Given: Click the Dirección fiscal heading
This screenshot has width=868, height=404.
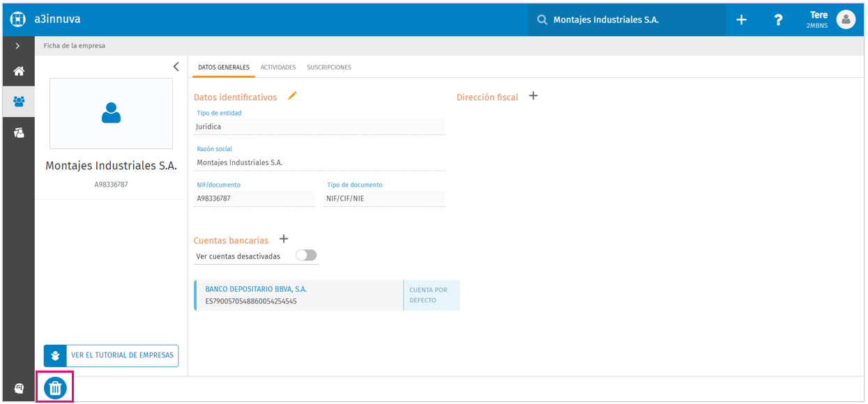Looking at the screenshot, I should [x=487, y=98].
